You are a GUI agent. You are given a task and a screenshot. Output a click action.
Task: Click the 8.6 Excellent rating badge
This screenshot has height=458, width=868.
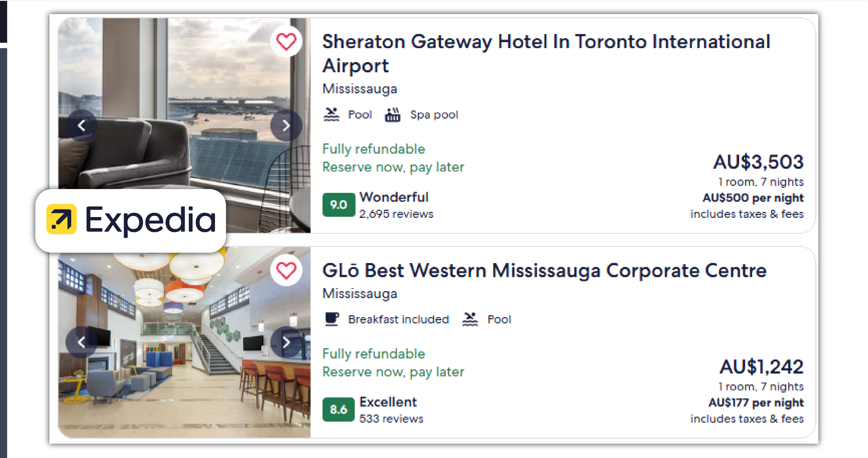[338, 409]
